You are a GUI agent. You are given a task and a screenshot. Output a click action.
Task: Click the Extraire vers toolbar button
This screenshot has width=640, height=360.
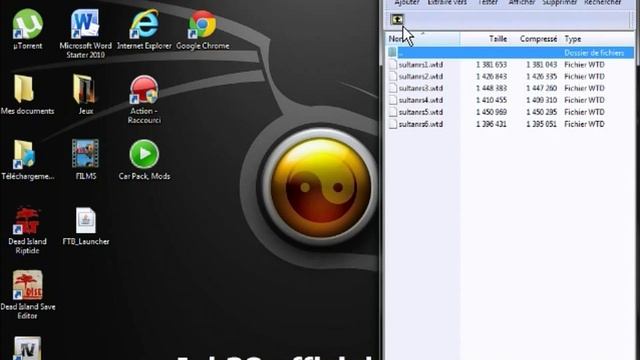447,3
